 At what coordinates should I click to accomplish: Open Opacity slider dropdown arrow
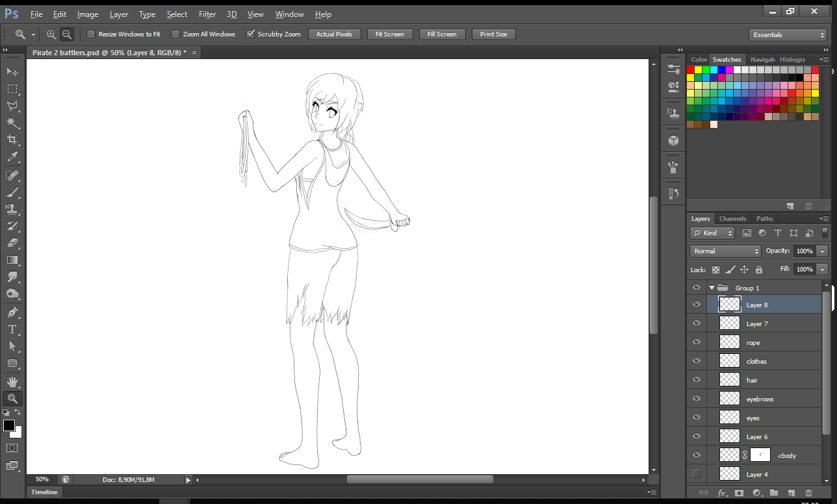click(823, 251)
